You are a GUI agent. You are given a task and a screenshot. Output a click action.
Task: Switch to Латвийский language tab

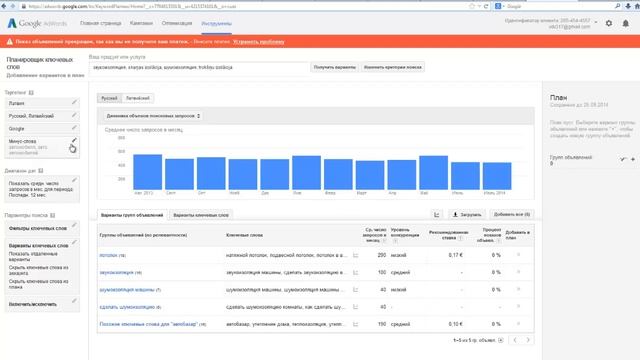click(x=138, y=98)
